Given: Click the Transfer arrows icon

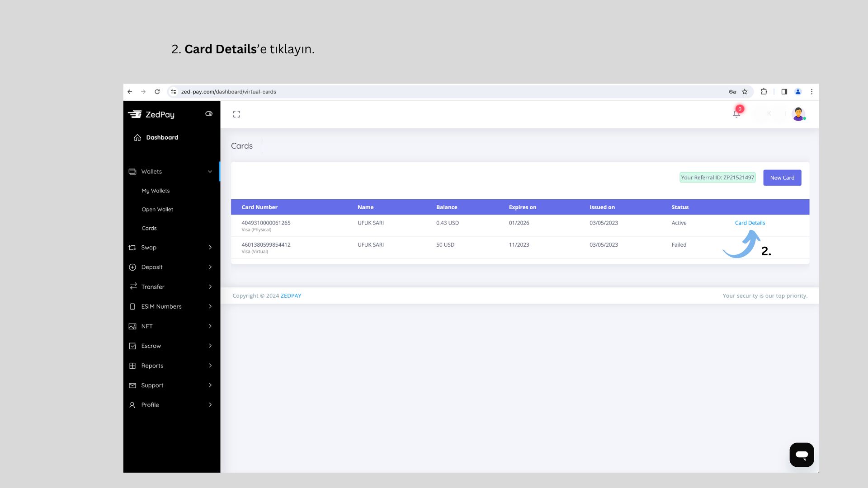Looking at the screenshot, I should coord(133,286).
